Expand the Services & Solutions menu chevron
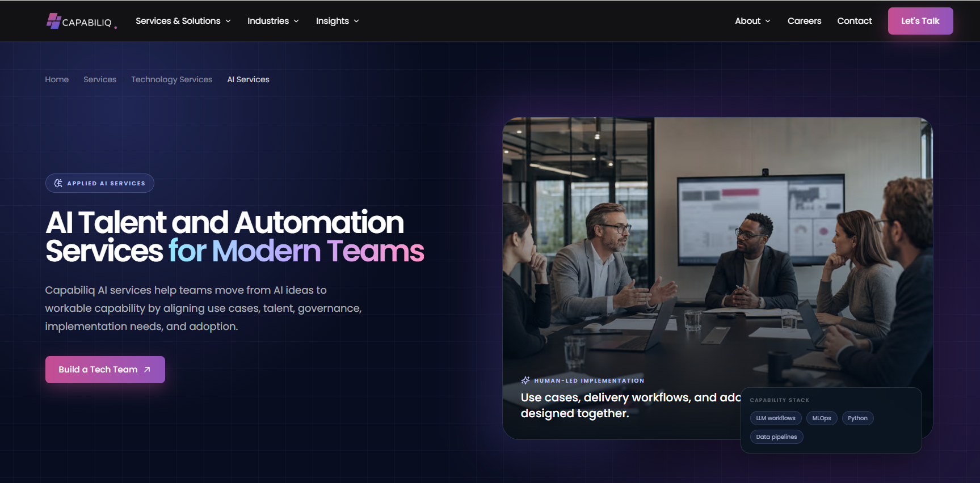Screen dimensions: 980x483 click(228, 21)
